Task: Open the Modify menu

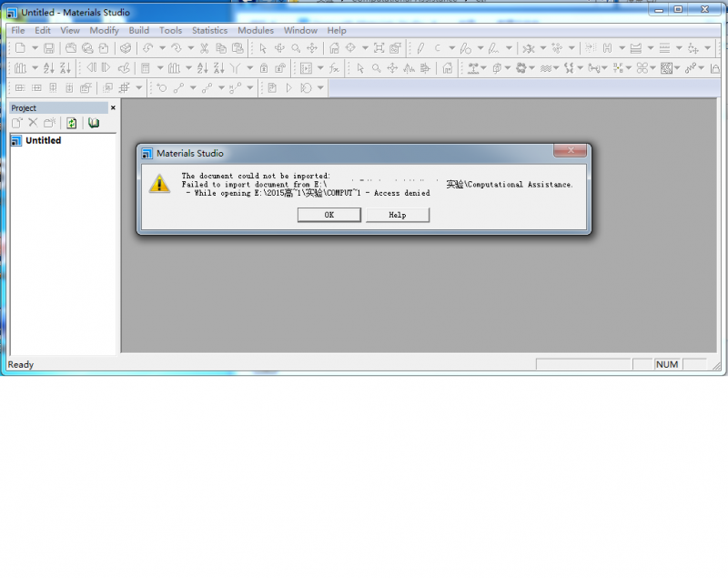Action: (x=104, y=31)
